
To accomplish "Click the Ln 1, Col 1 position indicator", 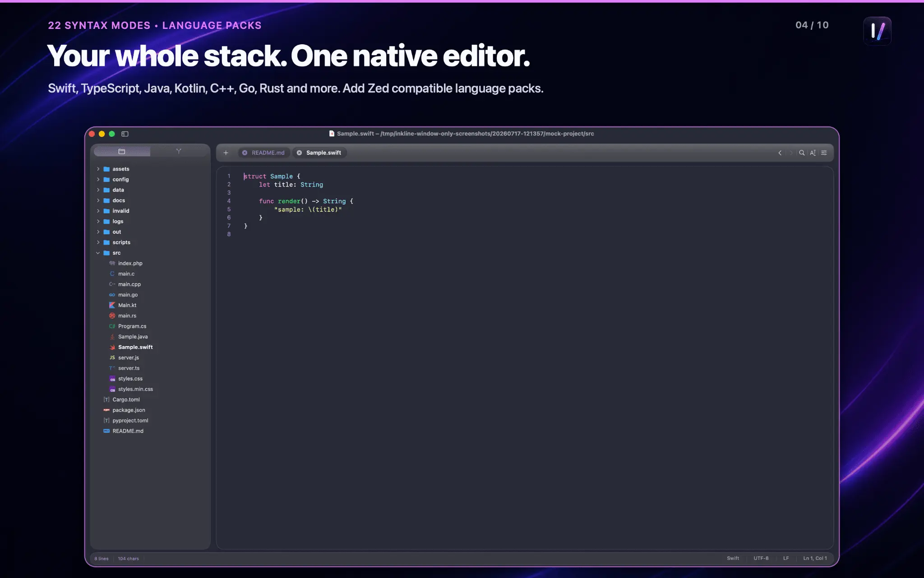I will pyautogui.click(x=815, y=558).
